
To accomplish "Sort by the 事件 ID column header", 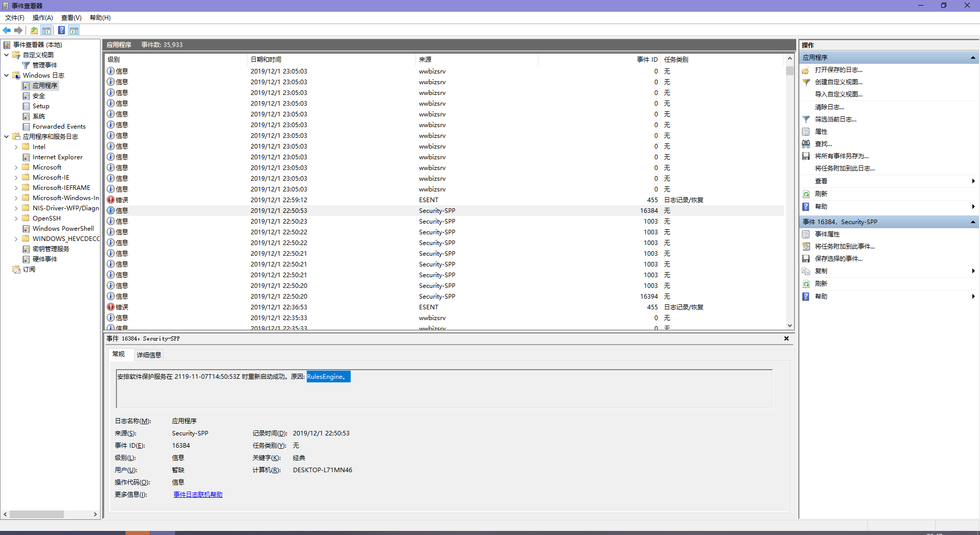I will pos(600,60).
